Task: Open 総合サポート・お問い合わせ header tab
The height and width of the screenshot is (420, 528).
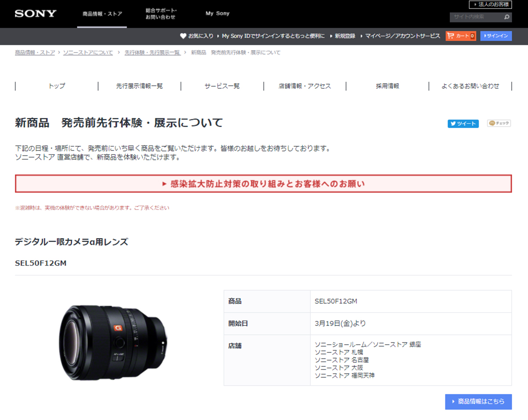Action: coord(161,14)
